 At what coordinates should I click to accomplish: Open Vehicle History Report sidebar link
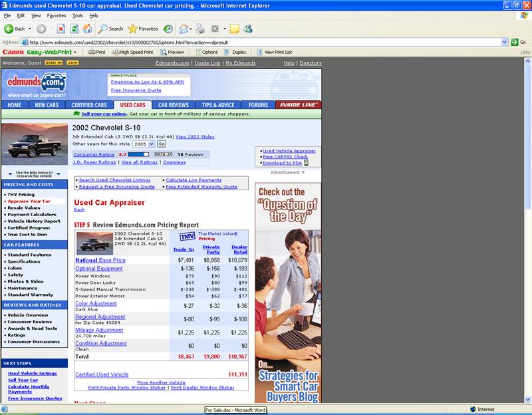(34, 221)
